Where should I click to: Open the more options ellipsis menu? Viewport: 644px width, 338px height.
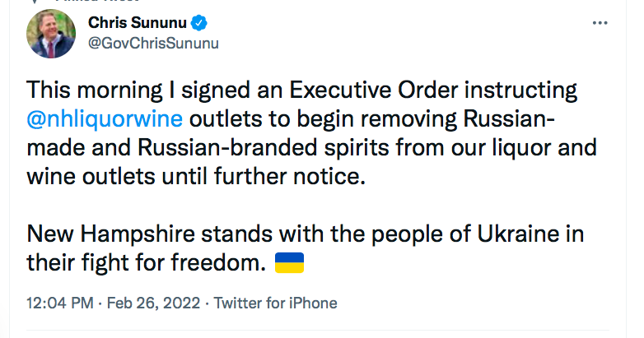600,23
